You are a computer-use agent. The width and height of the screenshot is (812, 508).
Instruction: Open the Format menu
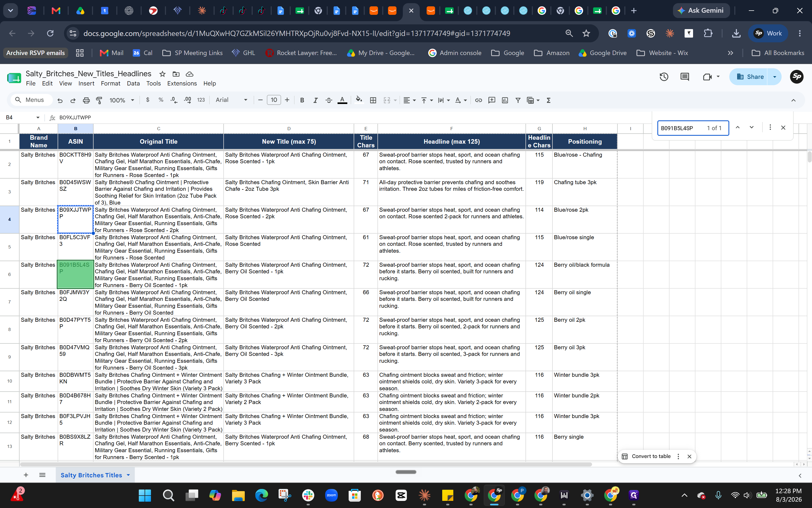coord(110,83)
